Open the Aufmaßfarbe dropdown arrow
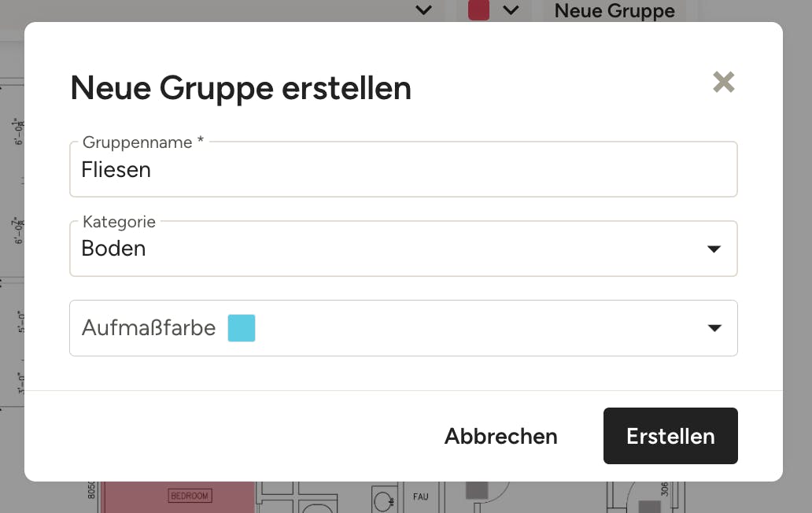Viewport: 812px width, 513px height. click(x=714, y=327)
